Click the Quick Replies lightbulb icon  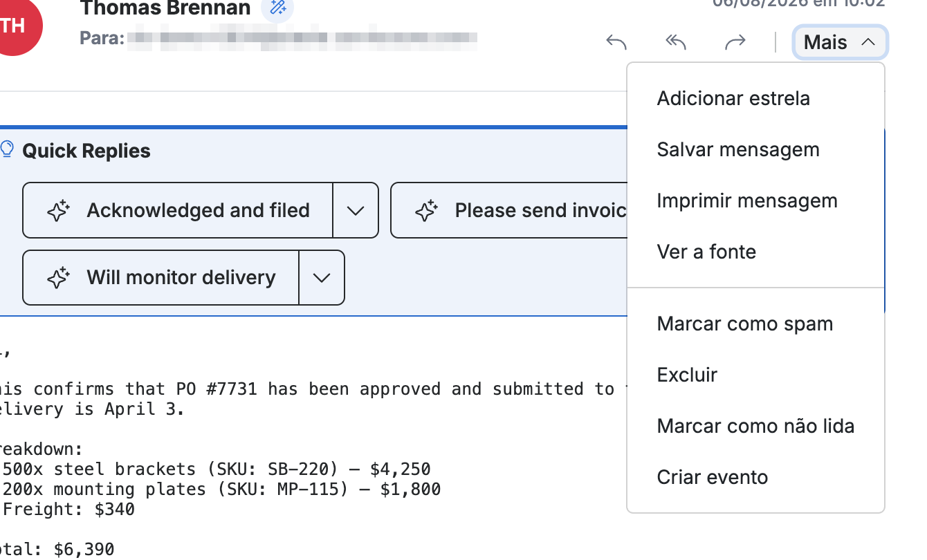coord(7,149)
